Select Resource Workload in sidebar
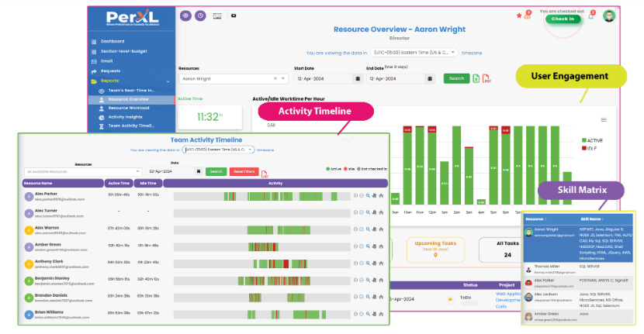Screen dimensions: 644x334 point(128,108)
